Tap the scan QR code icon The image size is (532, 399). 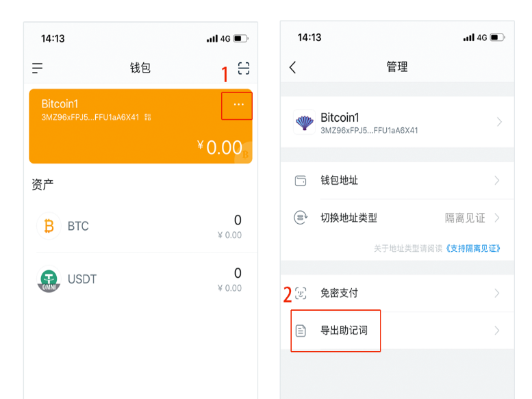tap(244, 68)
